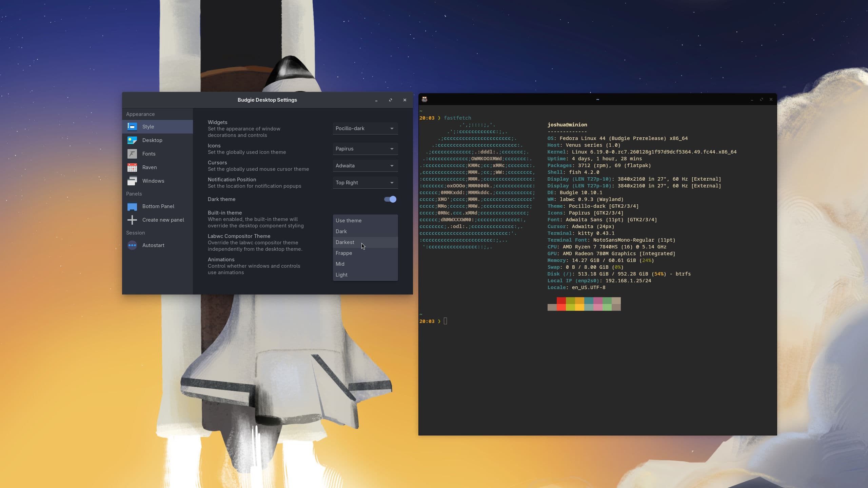868x488 pixels.
Task: Select the Fonts icon in the sidebar
Action: click(132, 154)
